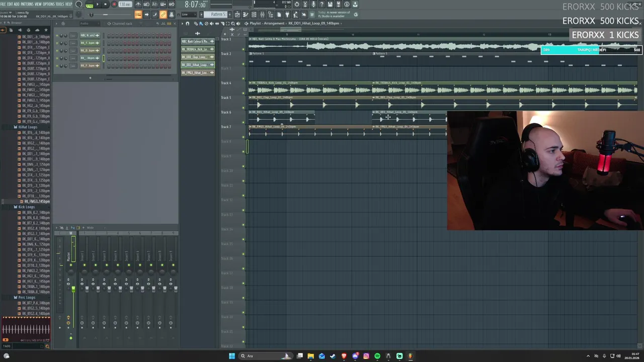The image size is (644, 362).
Task: Click the tempo field showing 130
Action: (125, 5)
